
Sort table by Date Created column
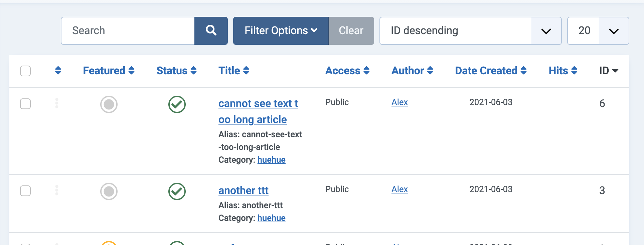[491, 71]
